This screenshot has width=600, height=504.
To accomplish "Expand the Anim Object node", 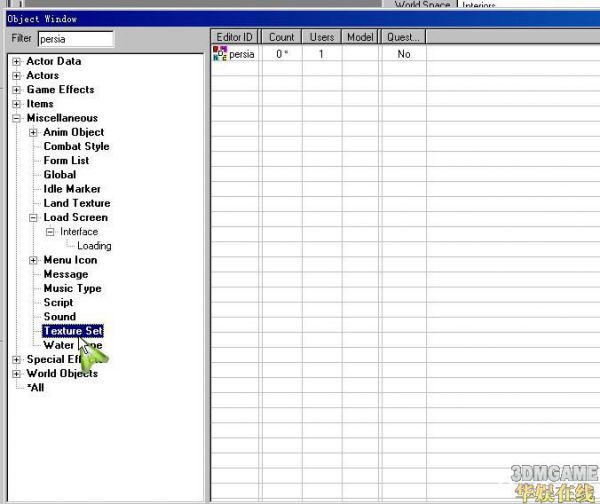I will [33, 132].
